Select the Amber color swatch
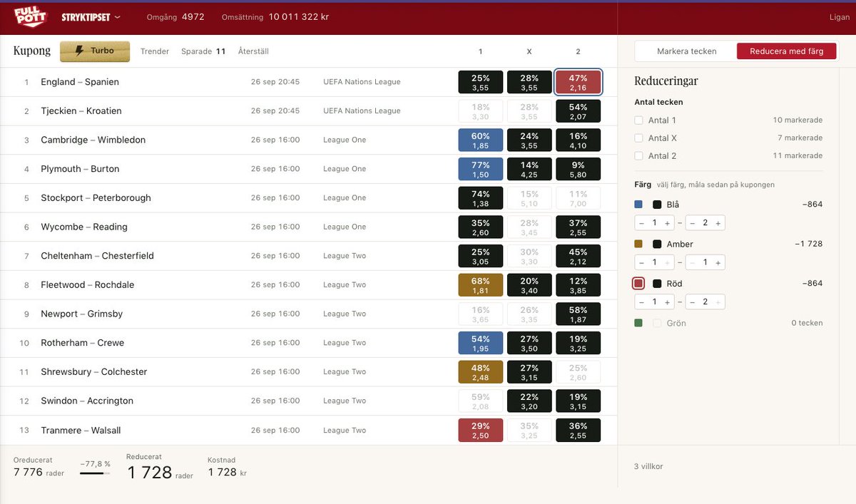This screenshot has width=856, height=504. point(638,244)
